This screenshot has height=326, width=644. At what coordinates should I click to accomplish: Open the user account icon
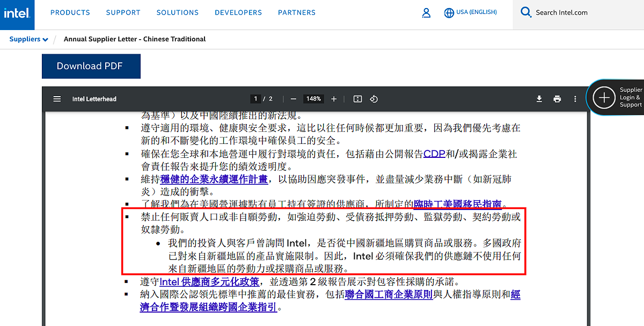coord(426,13)
